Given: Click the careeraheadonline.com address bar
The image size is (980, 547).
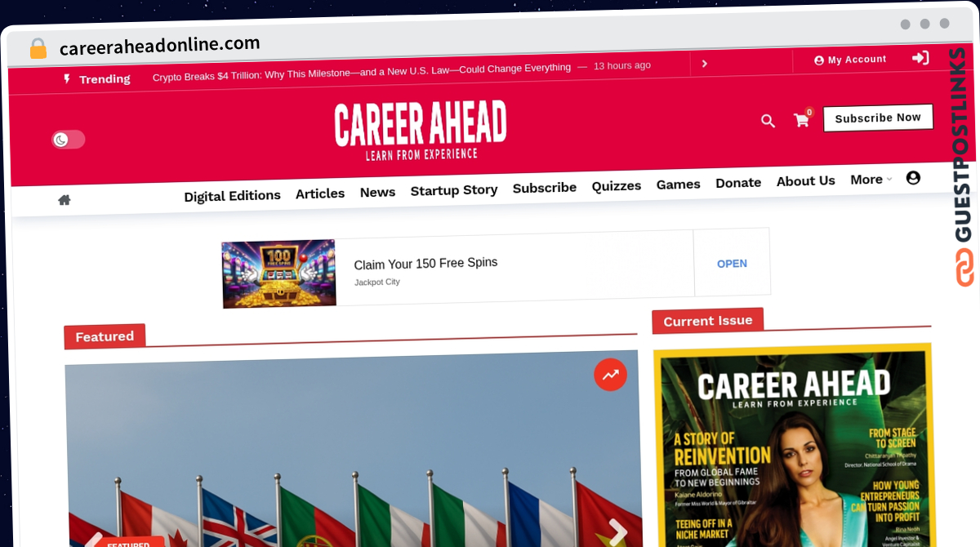Looking at the screenshot, I should coord(160,45).
